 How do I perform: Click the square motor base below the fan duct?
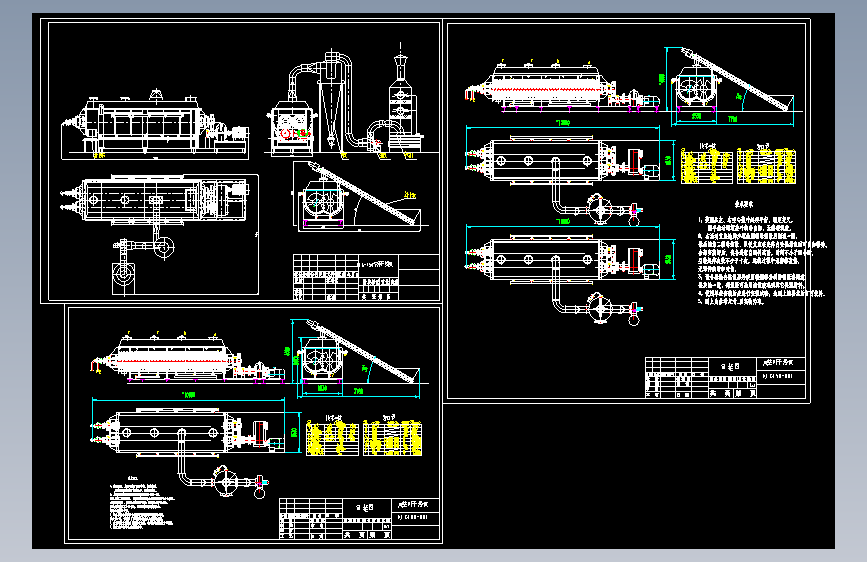point(123,278)
